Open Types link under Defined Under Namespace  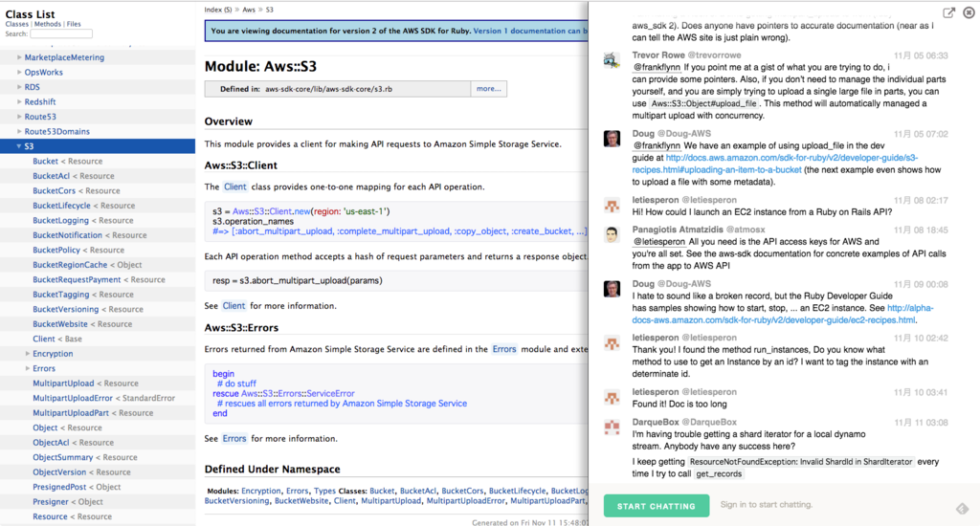[x=324, y=491]
